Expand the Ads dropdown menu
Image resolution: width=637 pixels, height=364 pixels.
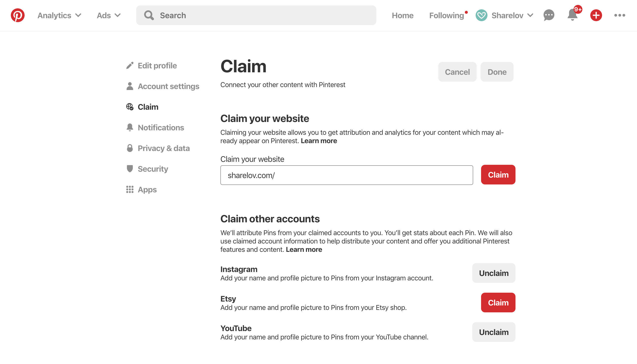click(109, 15)
